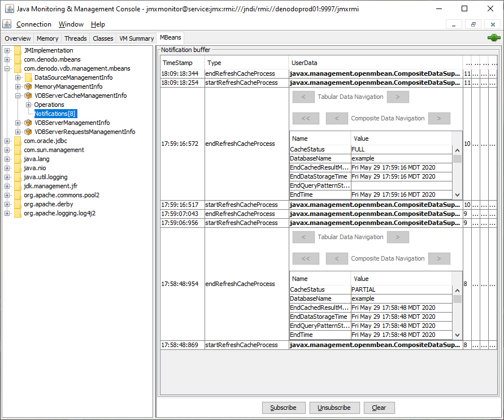Image resolution: width=504 pixels, height=420 pixels.
Task: Minimize the inner MBeans connection frame
Action: [x=454, y=24]
